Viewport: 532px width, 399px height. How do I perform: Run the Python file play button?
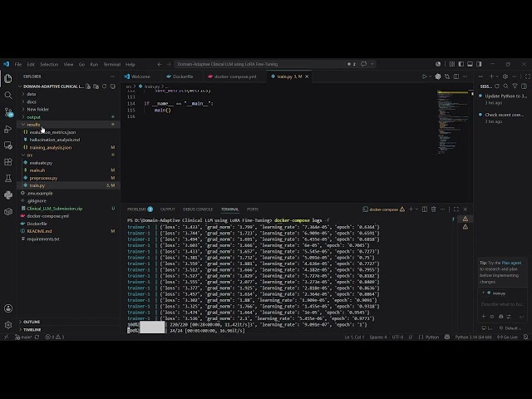click(424, 76)
